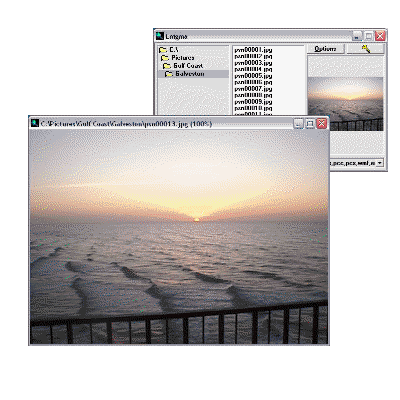Maximize the browser window
400x400 pixels.
(369, 36)
